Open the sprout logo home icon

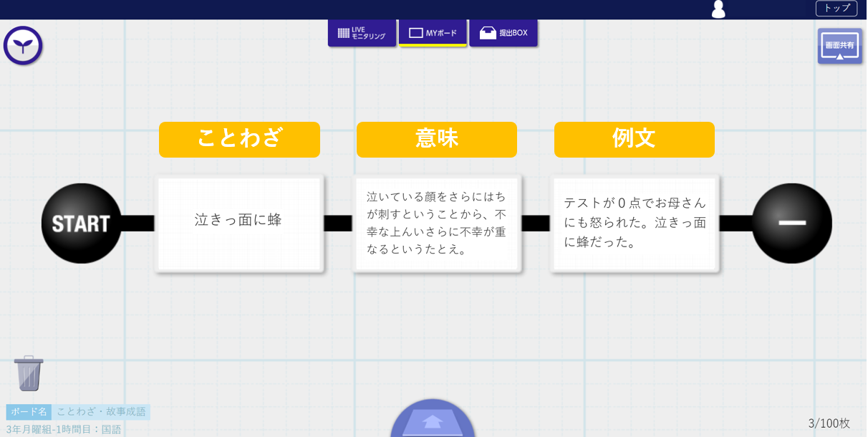tap(23, 46)
